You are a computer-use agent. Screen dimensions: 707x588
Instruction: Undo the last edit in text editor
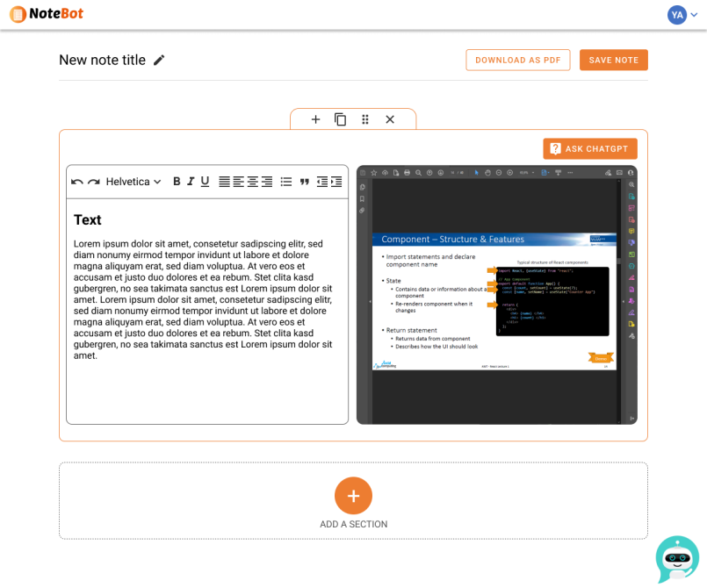point(77,182)
